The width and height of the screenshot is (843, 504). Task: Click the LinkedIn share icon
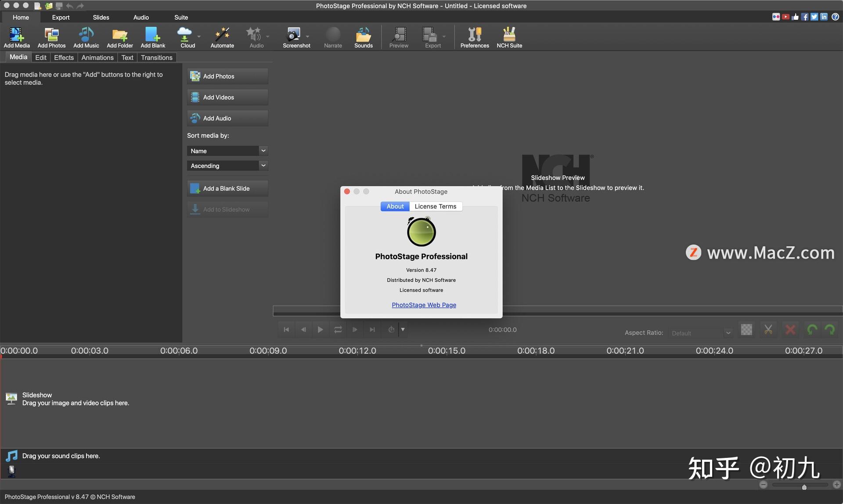coord(824,17)
